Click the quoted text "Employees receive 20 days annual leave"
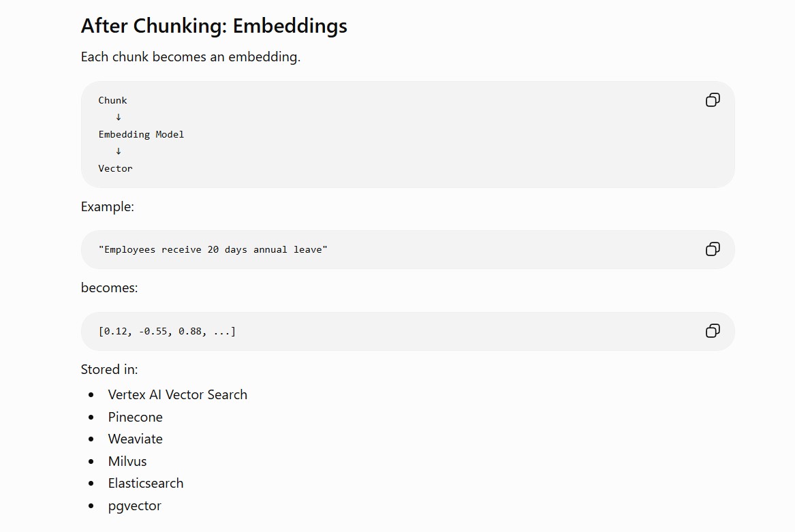Image resolution: width=795 pixels, height=532 pixels. 213,249
